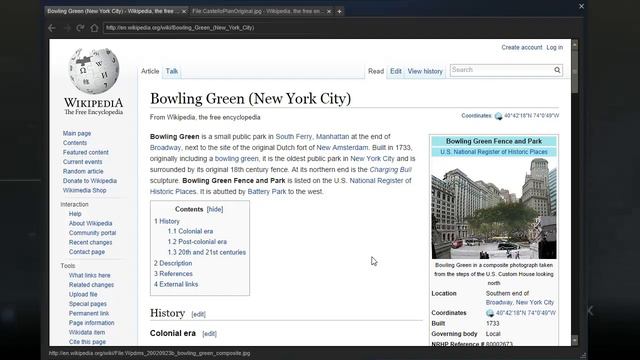Open a new tab with the plus icon

coord(339,11)
